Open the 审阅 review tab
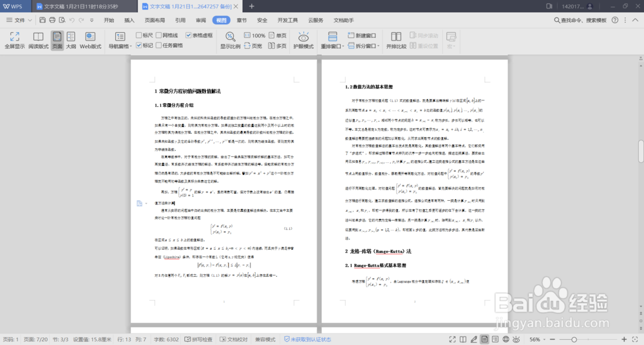The image size is (644, 345). (x=201, y=20)
